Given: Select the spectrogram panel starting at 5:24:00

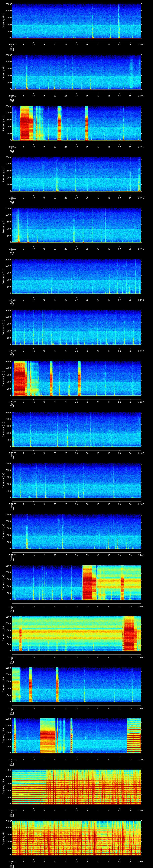Looking at the screenshot, I should coord(77,123).
